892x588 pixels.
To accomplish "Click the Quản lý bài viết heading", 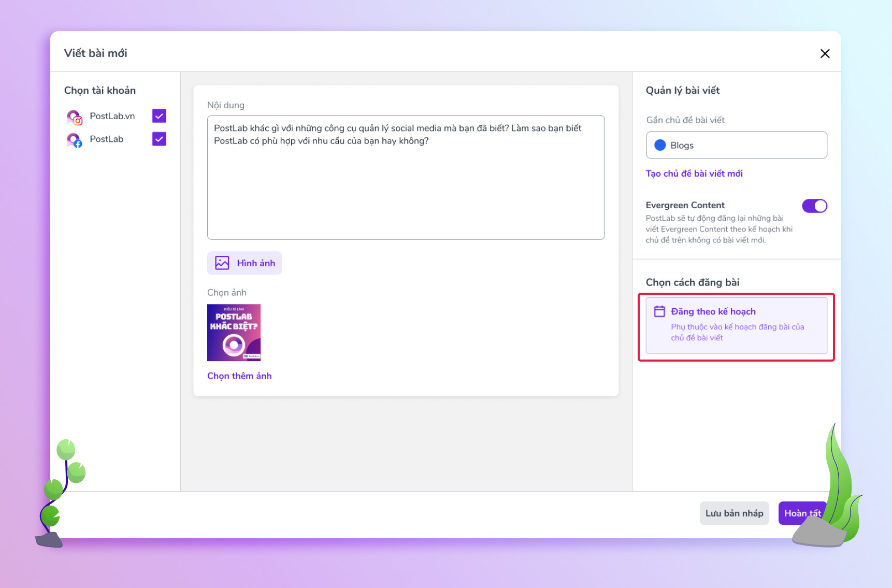I will click(683, 91).
